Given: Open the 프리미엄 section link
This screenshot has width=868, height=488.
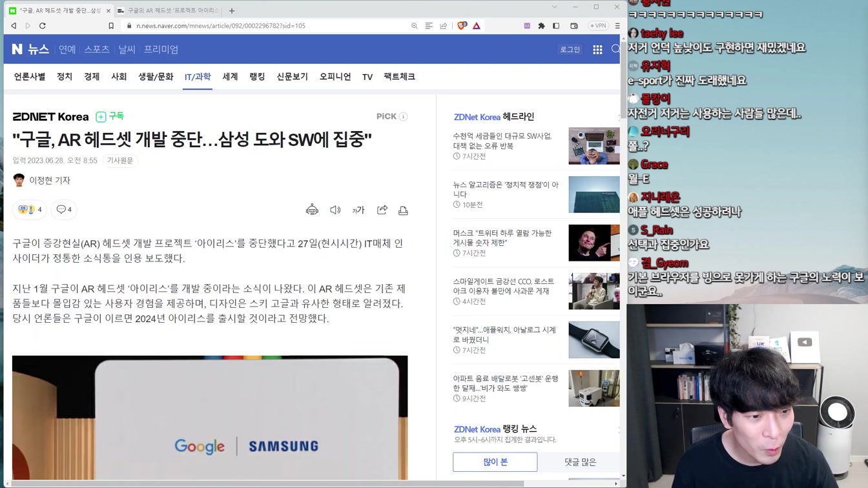Looking at the screenshot, I should pyautogui.click(x=161, y=49).
